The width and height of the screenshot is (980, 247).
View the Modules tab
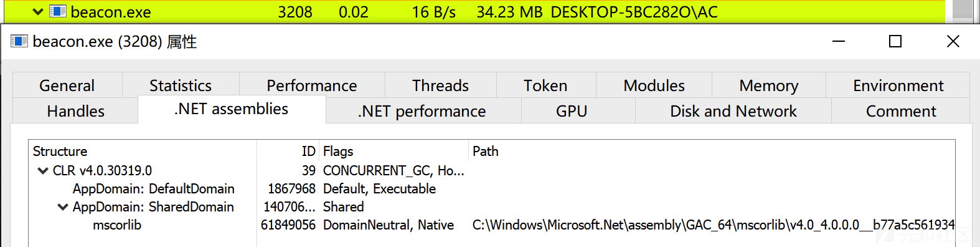pyautogui.click(x=654, y=85)
